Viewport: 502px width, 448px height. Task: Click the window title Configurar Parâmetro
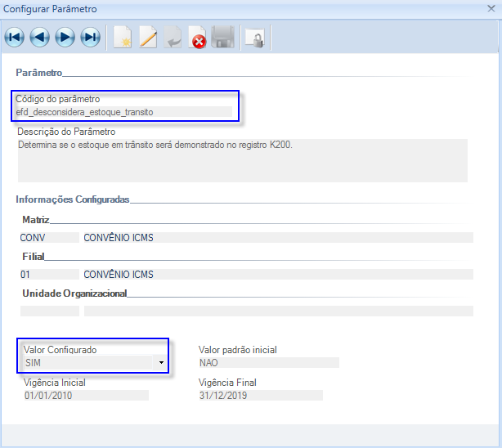[50, 9]
